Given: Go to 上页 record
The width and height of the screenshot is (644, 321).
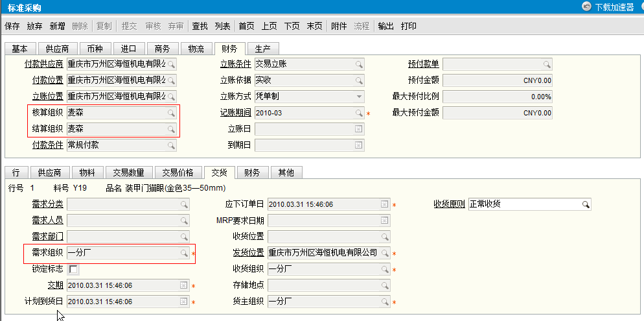Looking at the screenshot, I should pyautogui.click(x=269, y=27).
